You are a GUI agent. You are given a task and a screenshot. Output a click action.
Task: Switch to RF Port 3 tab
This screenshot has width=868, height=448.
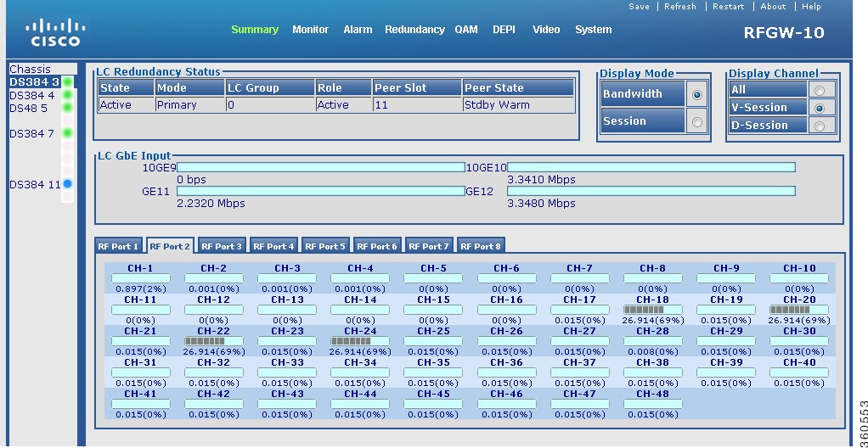pyautogui.click(x=222, y=246)
